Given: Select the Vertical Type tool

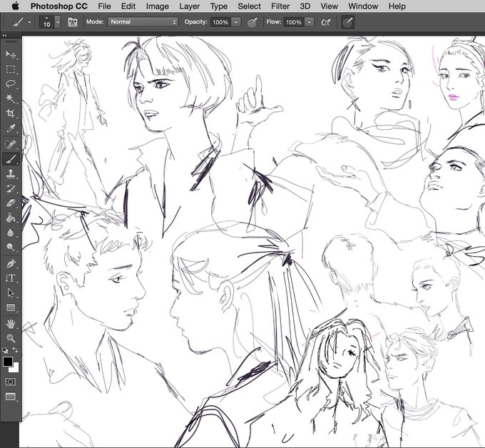Looking at the screenshot, I should click(x=11, y=278).
